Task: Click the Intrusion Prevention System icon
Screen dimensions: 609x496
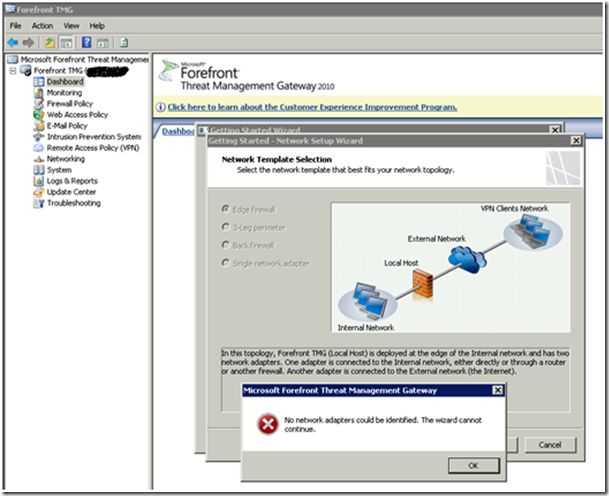Action: [39, 137]
